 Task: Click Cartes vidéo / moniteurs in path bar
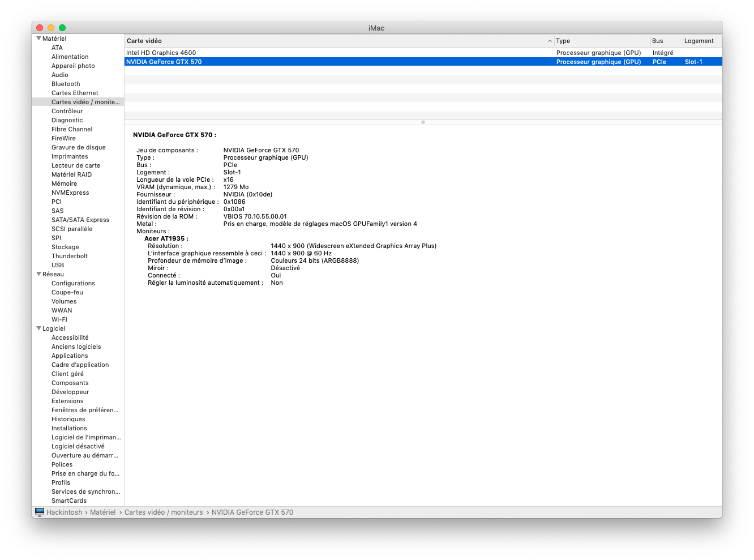(164, 512)
